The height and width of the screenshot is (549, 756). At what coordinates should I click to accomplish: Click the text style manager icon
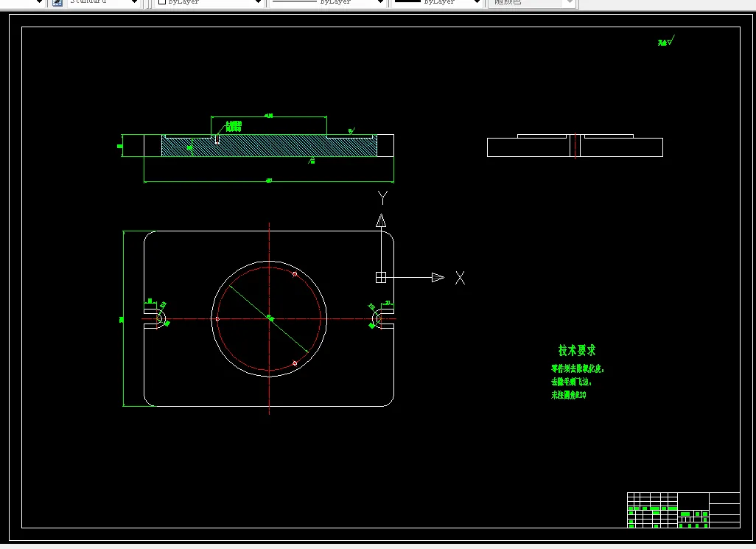point(57,2)
